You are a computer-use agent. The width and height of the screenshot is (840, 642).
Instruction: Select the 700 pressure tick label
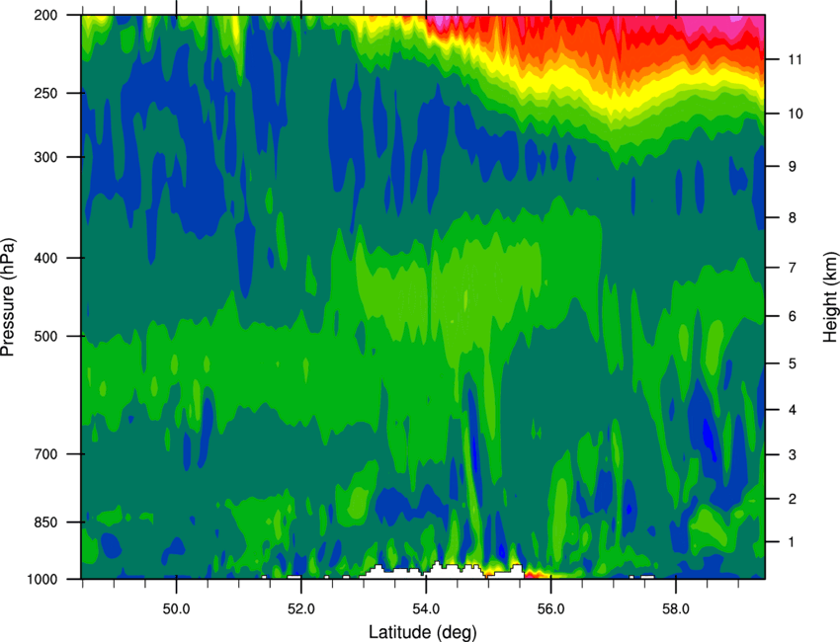click(x=45, y=454)
